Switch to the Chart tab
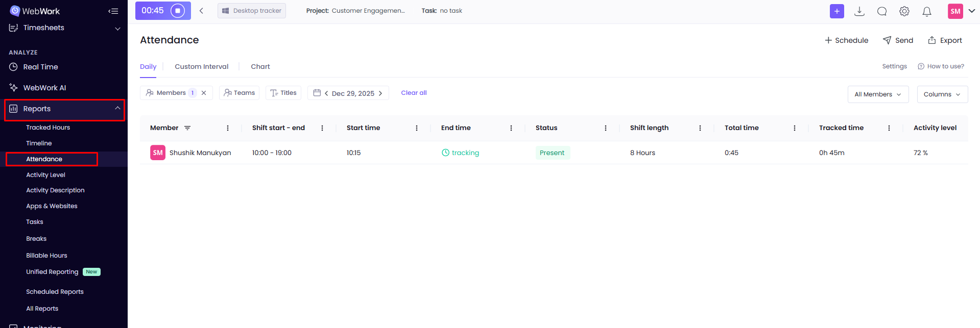Viewport: 980px width, 328px height. pos(260,66)
